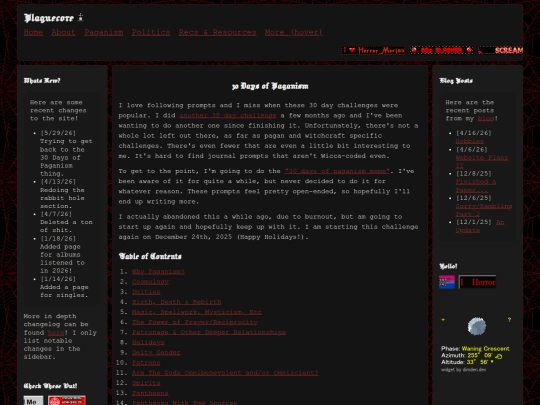The image size is (540, 405).
Task: Click the 'Whats New?' sidebar heading
Action: [x=42, y=81]
